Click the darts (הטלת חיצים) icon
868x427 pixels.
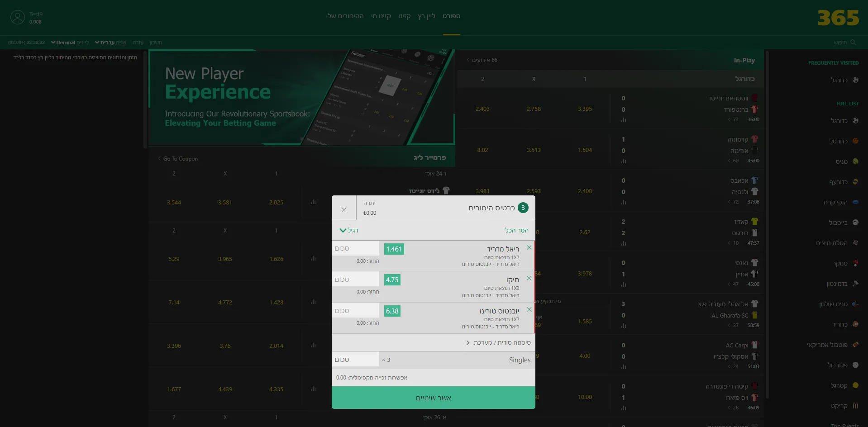coord(855,243)
